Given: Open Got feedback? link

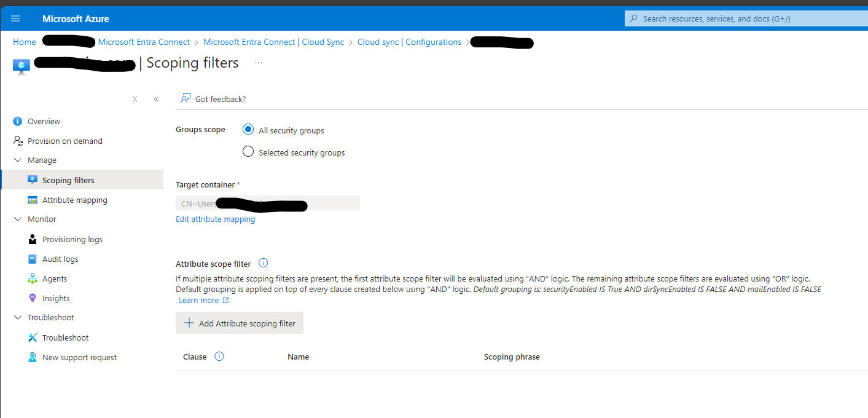Looking at the screenshot, I should click(221, 100).
